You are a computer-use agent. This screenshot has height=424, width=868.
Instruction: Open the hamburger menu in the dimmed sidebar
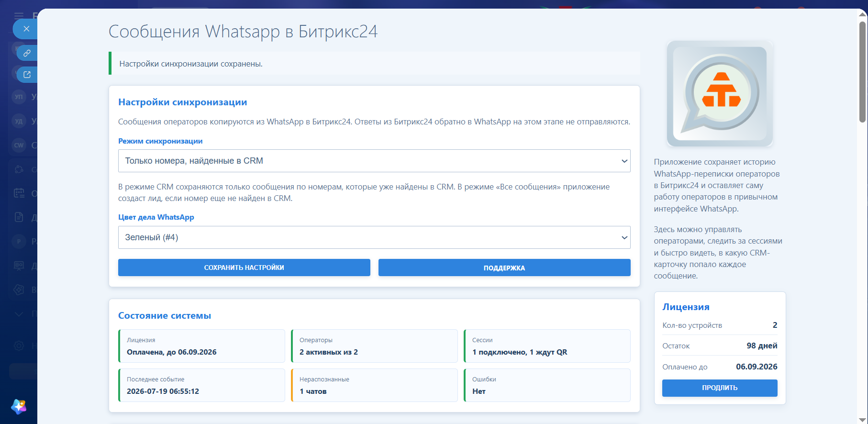(19, 16)
